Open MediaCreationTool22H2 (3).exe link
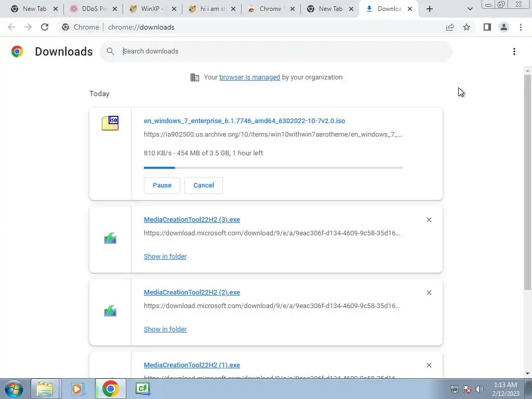 192,220
